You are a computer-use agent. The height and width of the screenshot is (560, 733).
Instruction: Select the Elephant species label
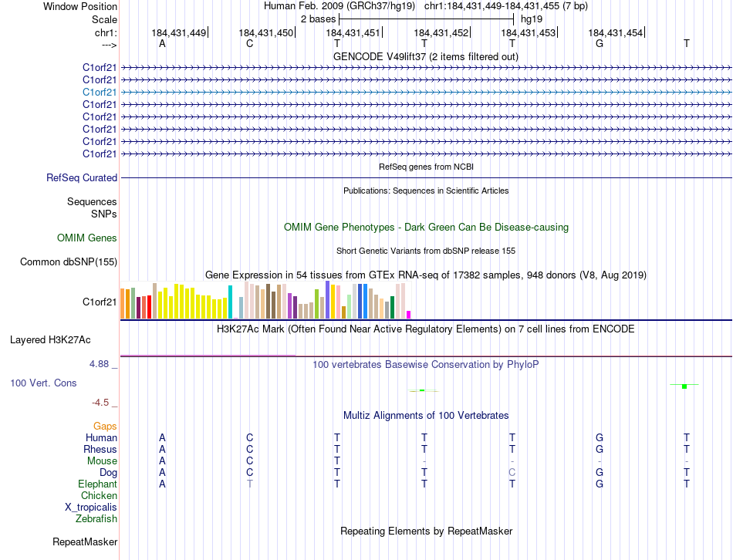pyautogui.click(x=98, y=484)
